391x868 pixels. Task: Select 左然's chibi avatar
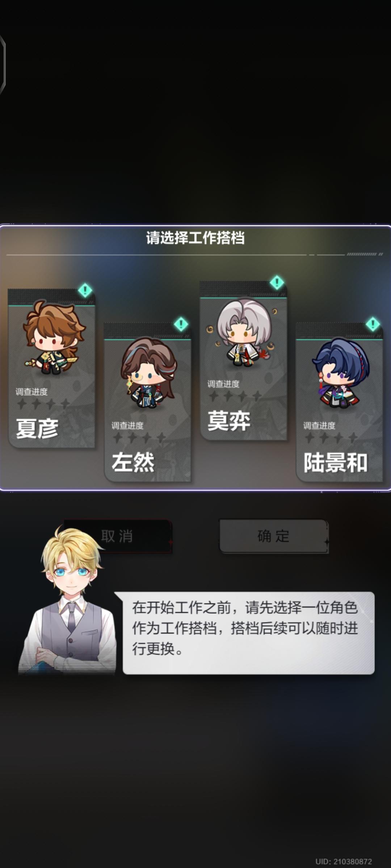(x=149, y=373)
